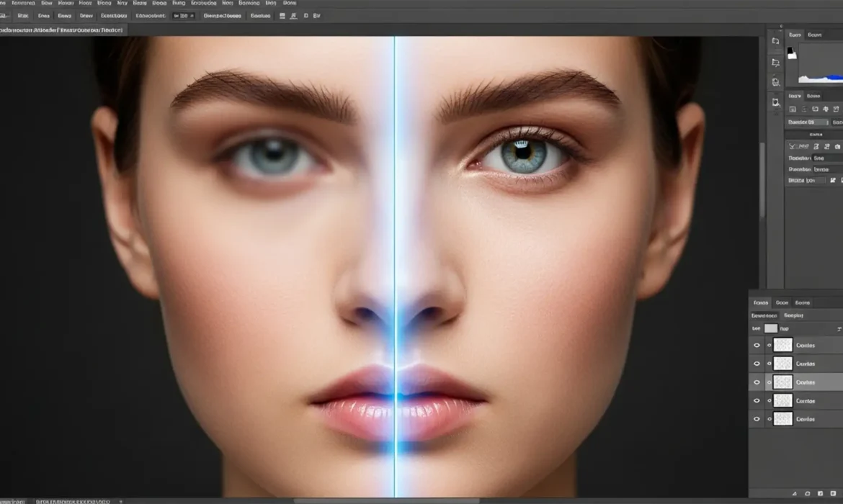Select the highlighted layer's thumbnail in the Layers panel
This screenshot has width=843, height=504.
point(783,381)
